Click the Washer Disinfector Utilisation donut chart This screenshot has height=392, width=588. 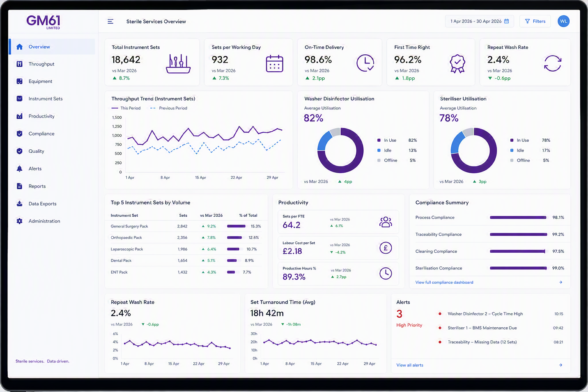[340, 150]
